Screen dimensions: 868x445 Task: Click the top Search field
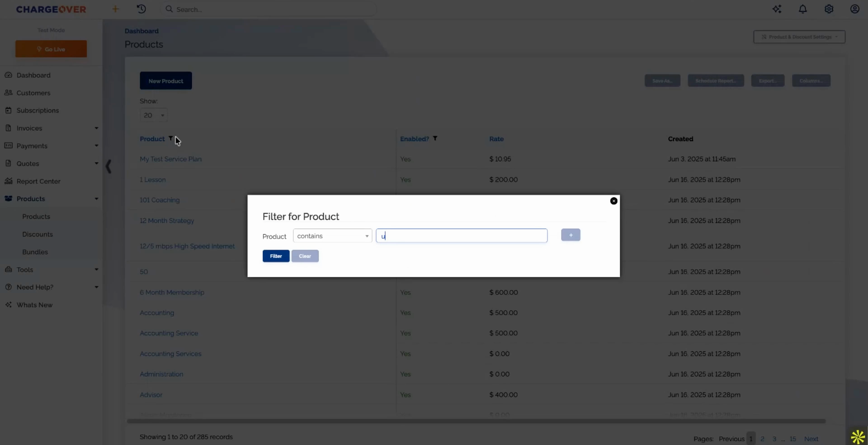click(269, 9)
